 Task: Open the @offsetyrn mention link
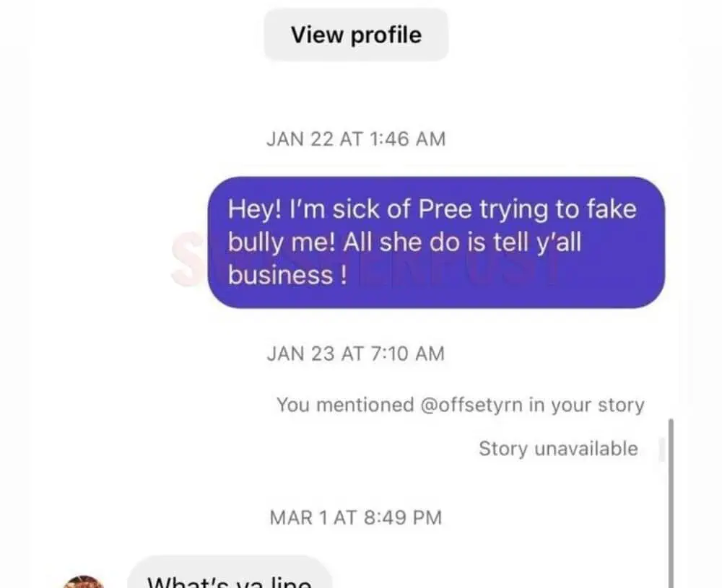click(x=471, y=405)
